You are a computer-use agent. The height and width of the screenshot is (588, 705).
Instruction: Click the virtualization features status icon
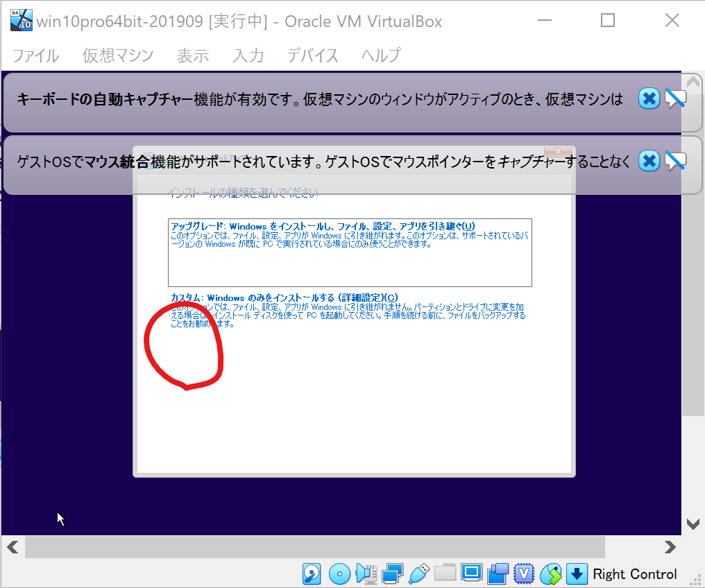524,573
